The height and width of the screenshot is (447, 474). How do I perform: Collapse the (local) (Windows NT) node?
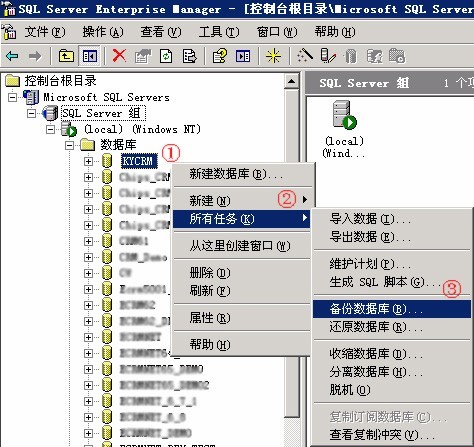[51, 129]
